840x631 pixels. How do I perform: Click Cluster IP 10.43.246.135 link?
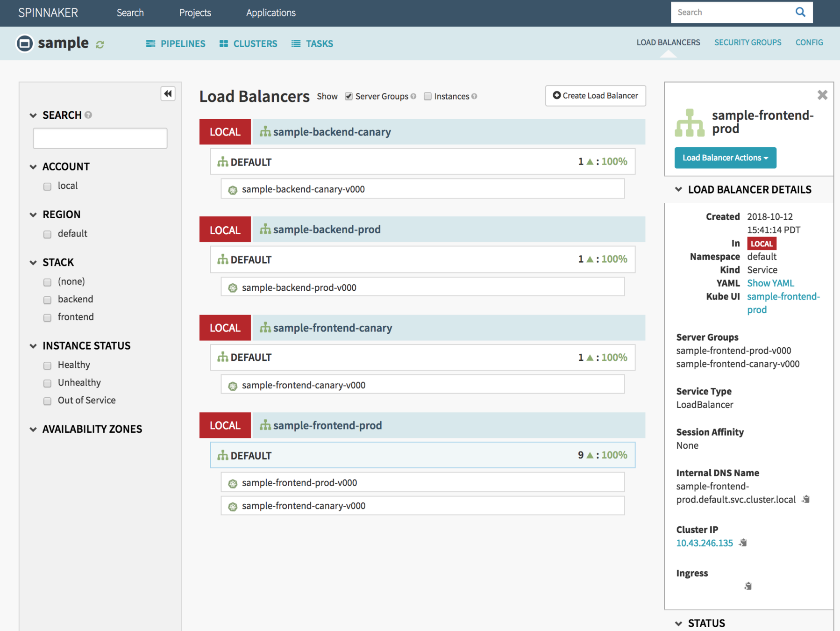point(705,543)
